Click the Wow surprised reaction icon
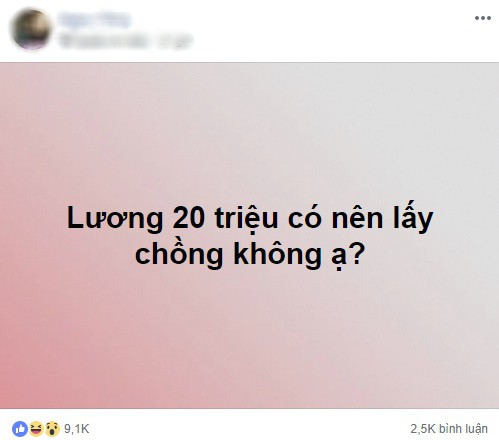The width and height of the screenshot is (499, 440). 52,429
